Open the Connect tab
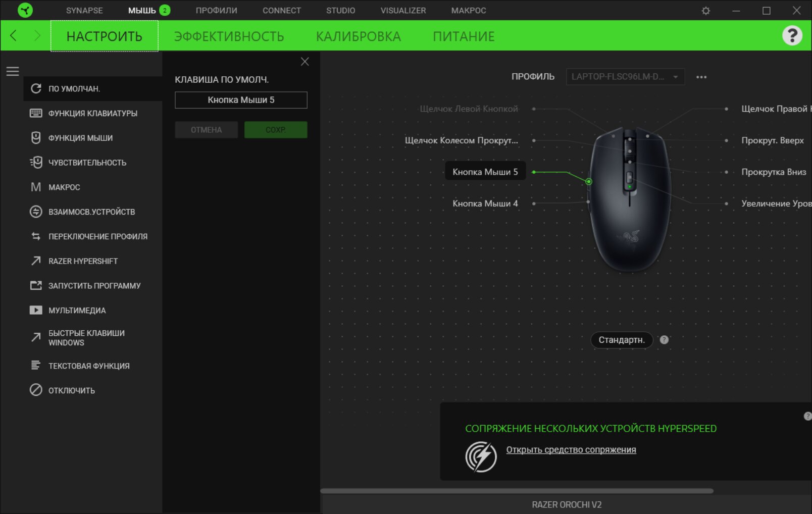Viewport: 812px width, 514px height. (282, 10)
